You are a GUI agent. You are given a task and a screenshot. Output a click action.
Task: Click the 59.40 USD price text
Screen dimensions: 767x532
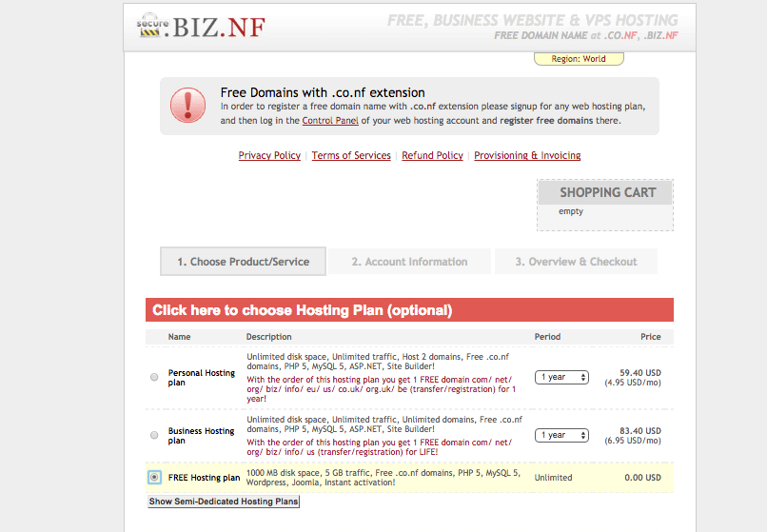click(x=640, y=372)
